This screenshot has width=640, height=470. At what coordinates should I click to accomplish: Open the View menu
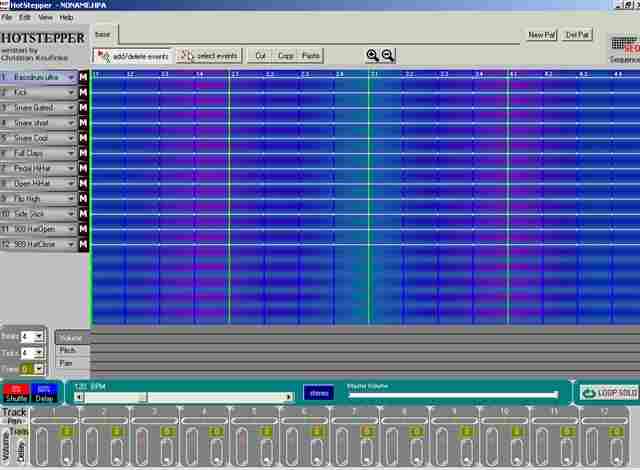45,17
